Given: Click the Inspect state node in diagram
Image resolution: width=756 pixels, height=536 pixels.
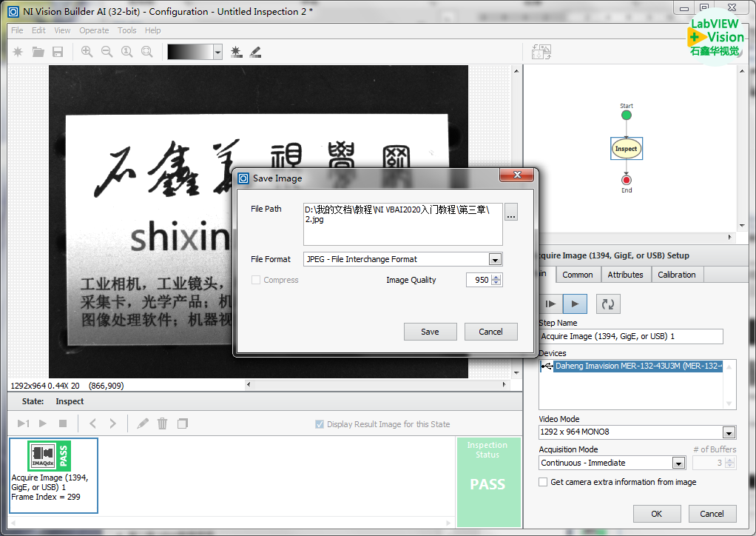Looking at the screenshot, I should coord(626,149).
